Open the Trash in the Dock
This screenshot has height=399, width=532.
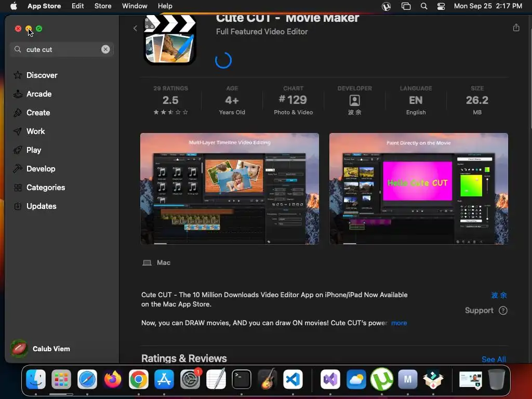click(496, 379)
